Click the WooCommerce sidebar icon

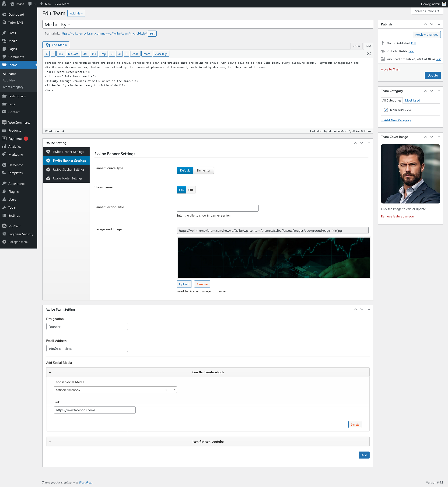pyautogui.click(x=4, y=123)
